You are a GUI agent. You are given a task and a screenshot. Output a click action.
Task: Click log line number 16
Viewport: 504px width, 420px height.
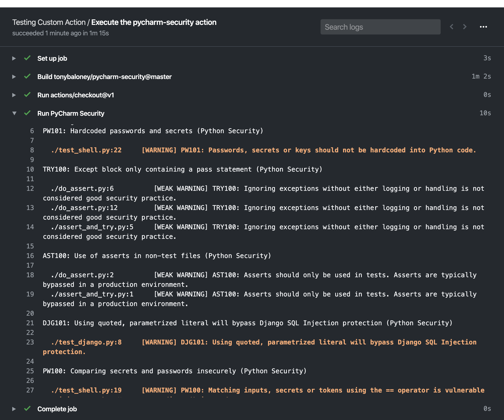pos(30,256)
